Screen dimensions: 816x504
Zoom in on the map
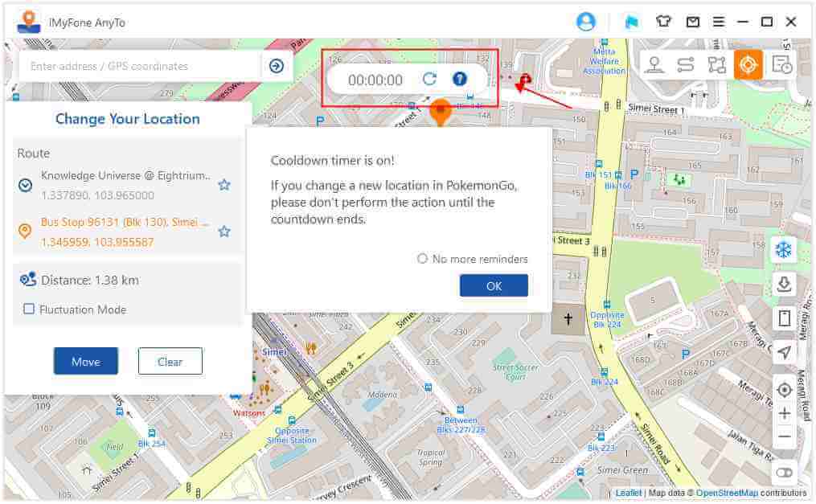785,414
